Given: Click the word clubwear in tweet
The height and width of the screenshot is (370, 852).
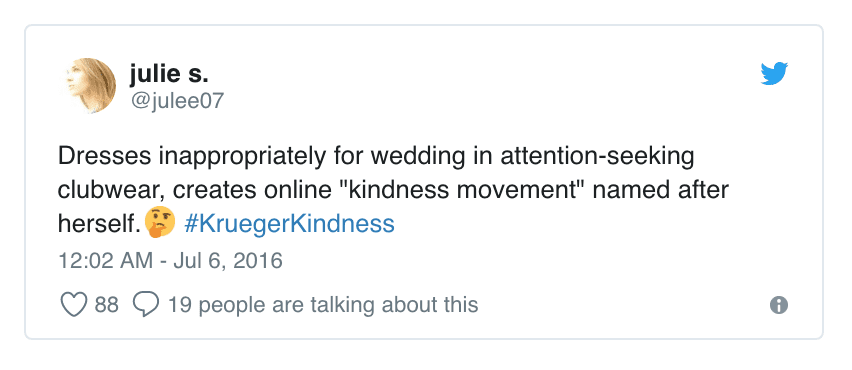Looking at the screenshot, I should (112, 191).
